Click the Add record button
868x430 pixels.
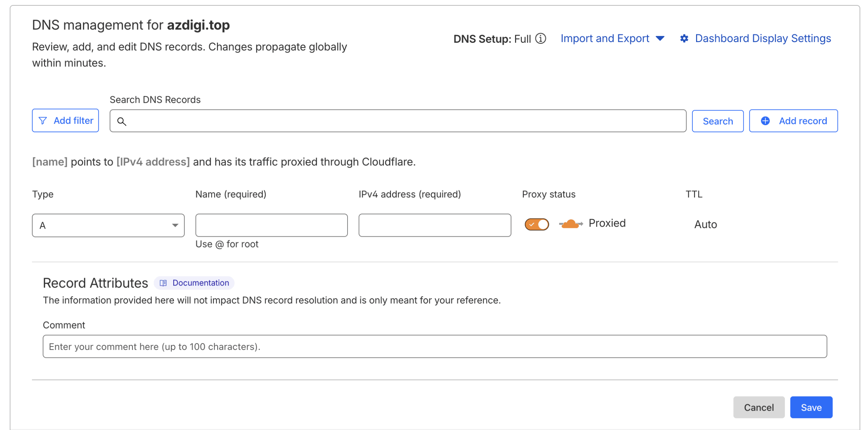coord(793,121)
